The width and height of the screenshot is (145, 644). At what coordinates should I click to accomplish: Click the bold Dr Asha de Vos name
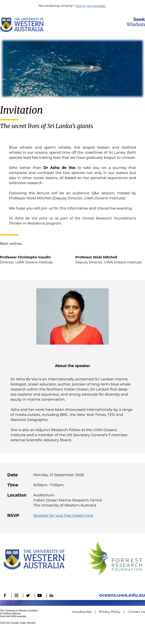[59, 167]
